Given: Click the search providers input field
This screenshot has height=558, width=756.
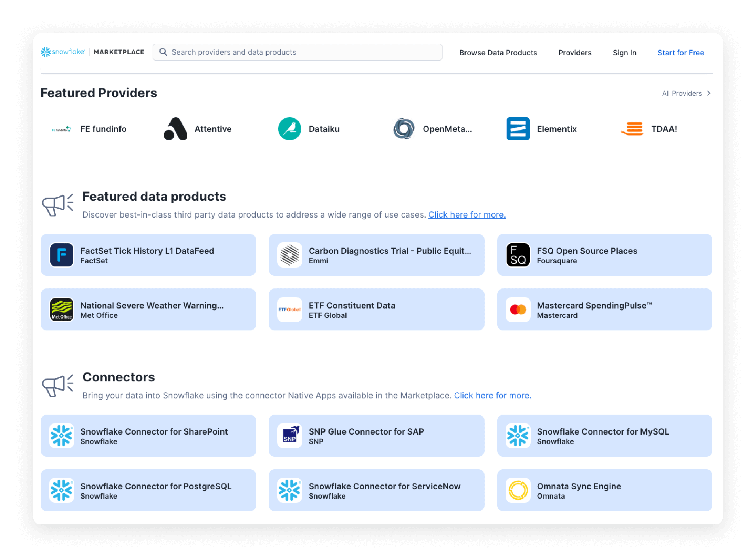Looking at the screenshot, I should tap(297, 52).
